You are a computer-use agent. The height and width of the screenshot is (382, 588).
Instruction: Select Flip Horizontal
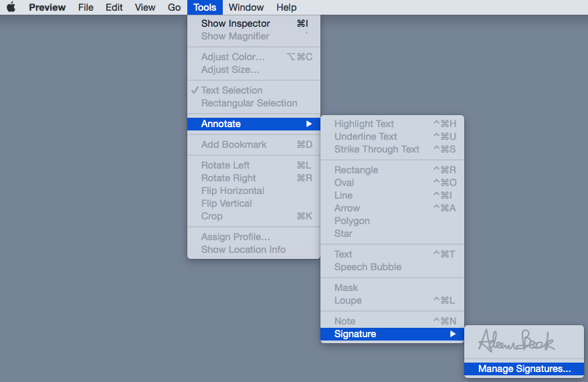254,191
